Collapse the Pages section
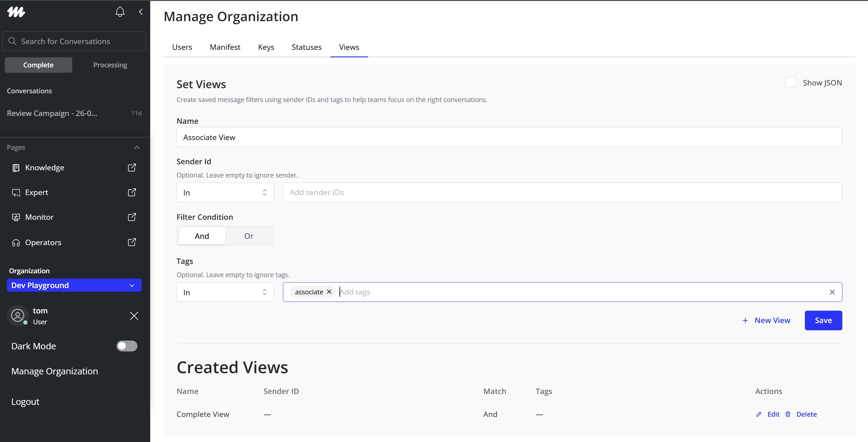Image resolution: width=868 pixels, height=442 pixels. pos(137,148)
